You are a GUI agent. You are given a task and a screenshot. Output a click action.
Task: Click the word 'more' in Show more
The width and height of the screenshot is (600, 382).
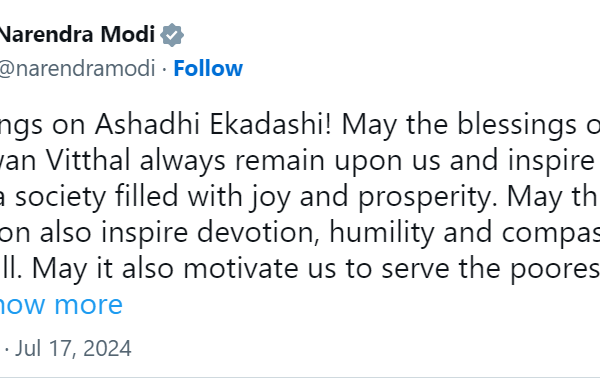(88, 306)
